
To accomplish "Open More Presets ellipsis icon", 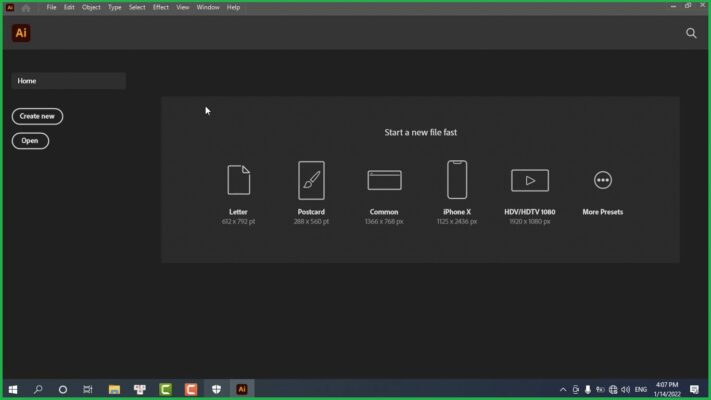I will (x=602, y=180).
